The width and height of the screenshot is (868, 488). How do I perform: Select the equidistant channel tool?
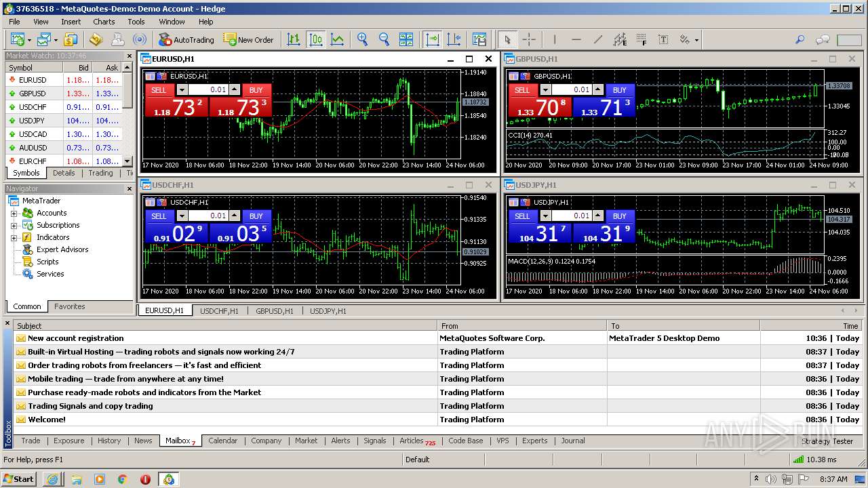pos(620,40)
